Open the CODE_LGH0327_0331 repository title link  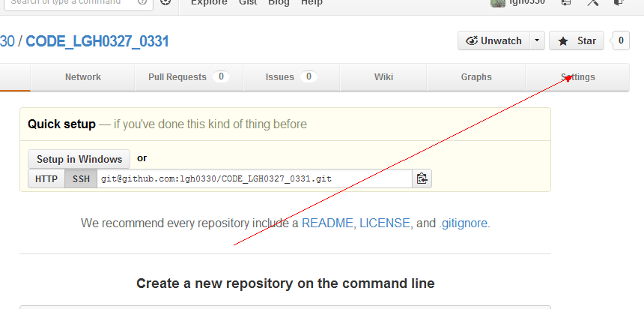click(x=97, y=41)
